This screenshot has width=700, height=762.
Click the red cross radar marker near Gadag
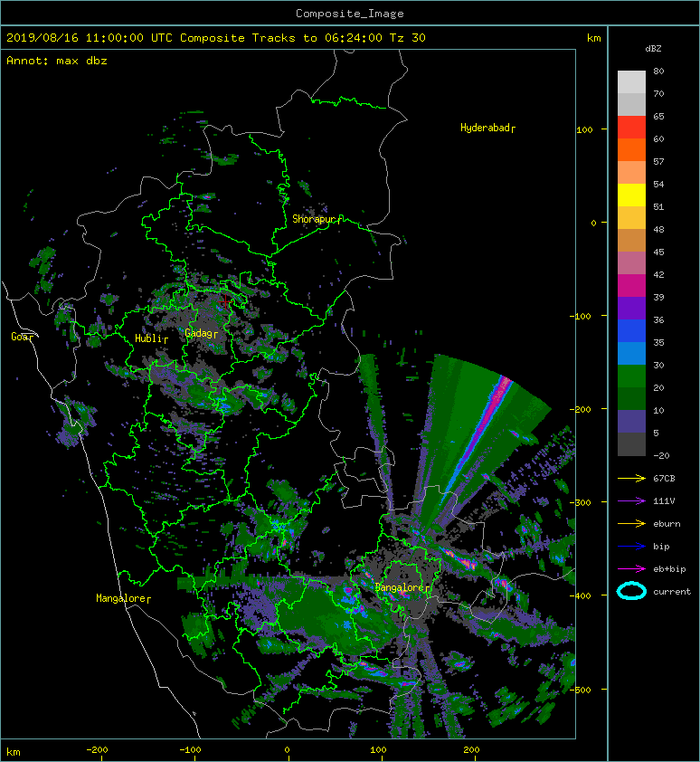[225, 301]
